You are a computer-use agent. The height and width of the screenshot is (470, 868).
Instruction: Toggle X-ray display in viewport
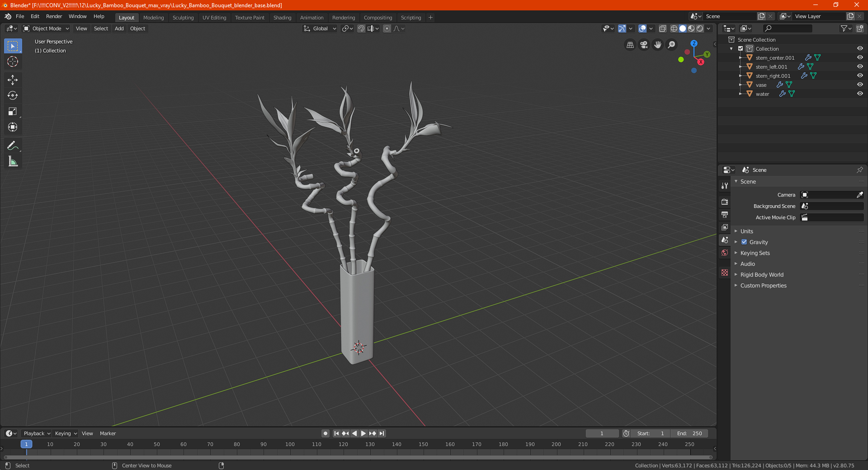point(662,28)
